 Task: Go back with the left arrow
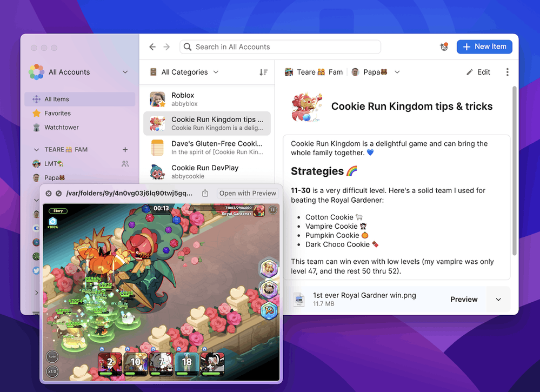(152, 47)
